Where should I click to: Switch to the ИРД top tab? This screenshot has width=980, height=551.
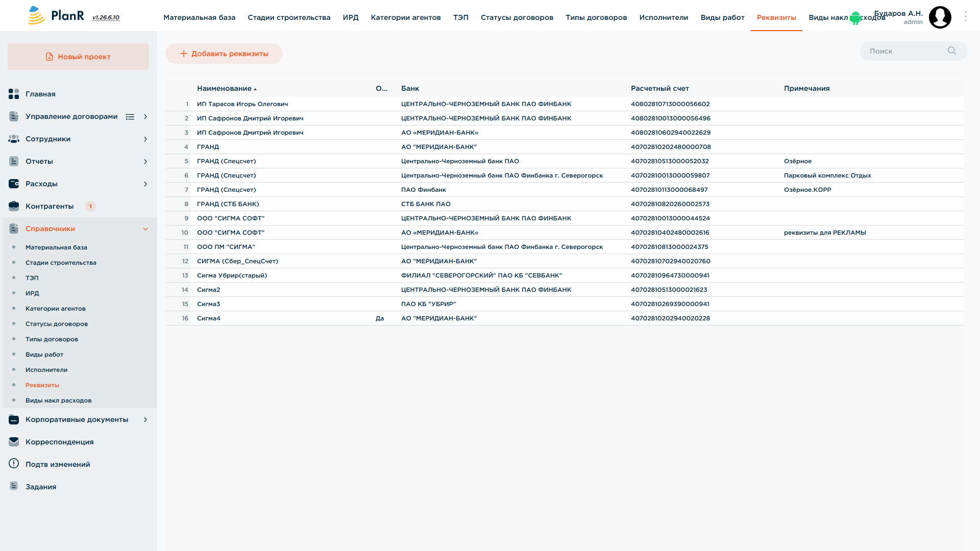click(x=351, y=17)
